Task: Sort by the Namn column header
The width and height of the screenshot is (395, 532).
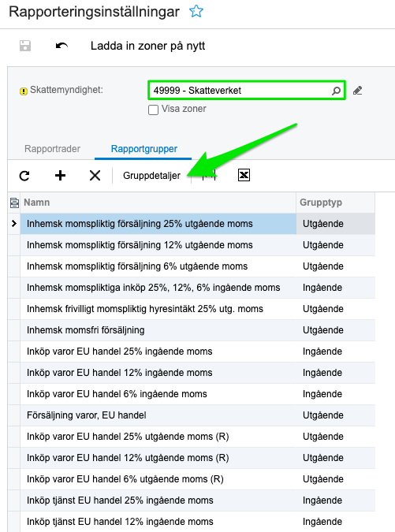Action: 158,203
